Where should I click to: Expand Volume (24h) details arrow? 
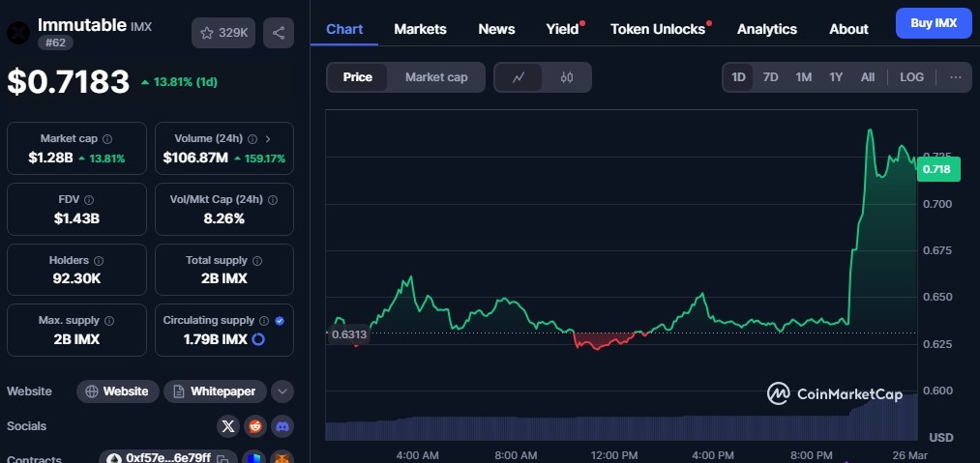[268, 139]
